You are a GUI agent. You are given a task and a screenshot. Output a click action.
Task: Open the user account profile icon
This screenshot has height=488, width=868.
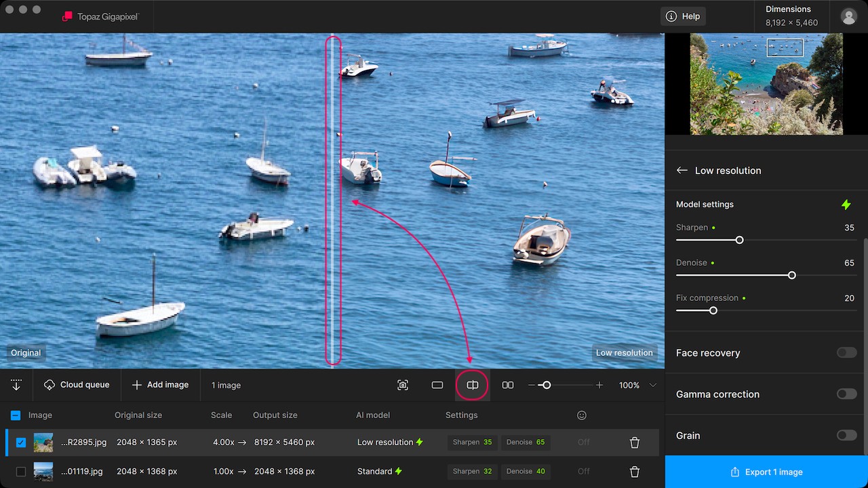(848, 17)
